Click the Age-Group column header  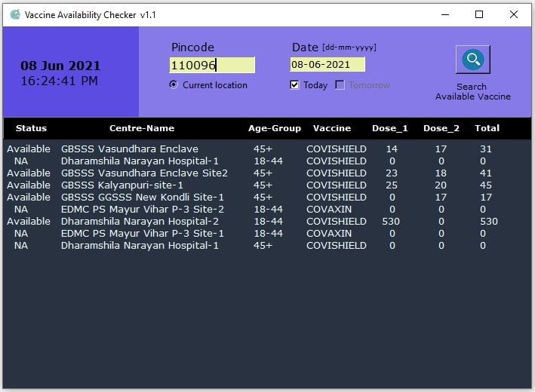[x=275, y=128]
